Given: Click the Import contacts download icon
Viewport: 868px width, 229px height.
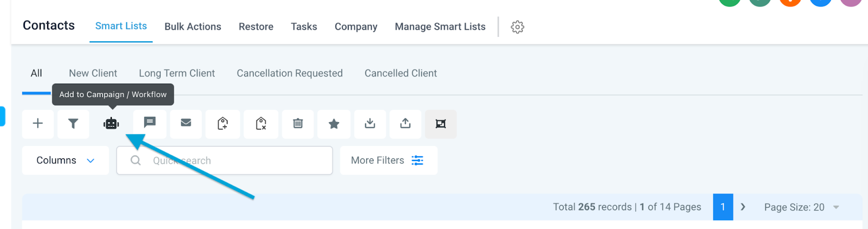Looking at the screenshot, I should click(x=370, y=124).
